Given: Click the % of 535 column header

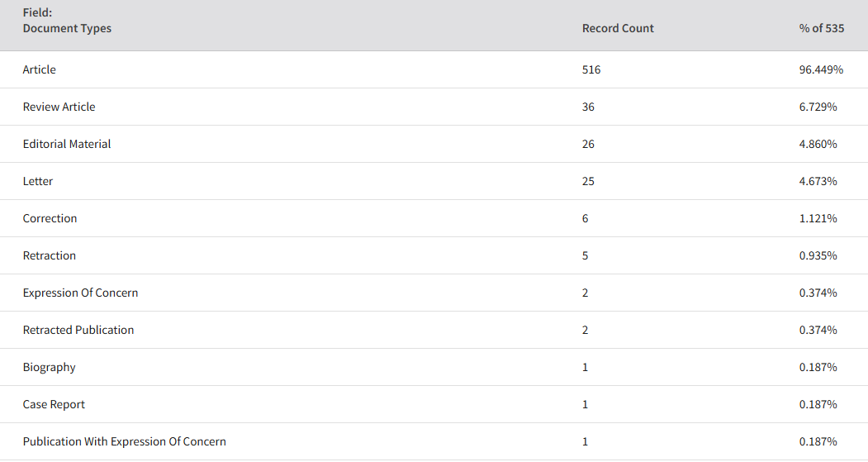Looking at the screenshot, I should pyautogui.click(x=822, y=28).
